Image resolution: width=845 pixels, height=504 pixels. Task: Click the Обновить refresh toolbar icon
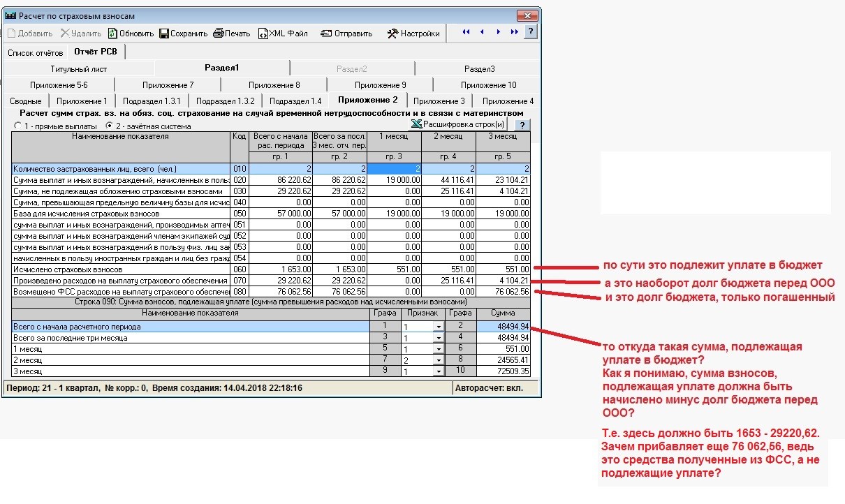112,33
